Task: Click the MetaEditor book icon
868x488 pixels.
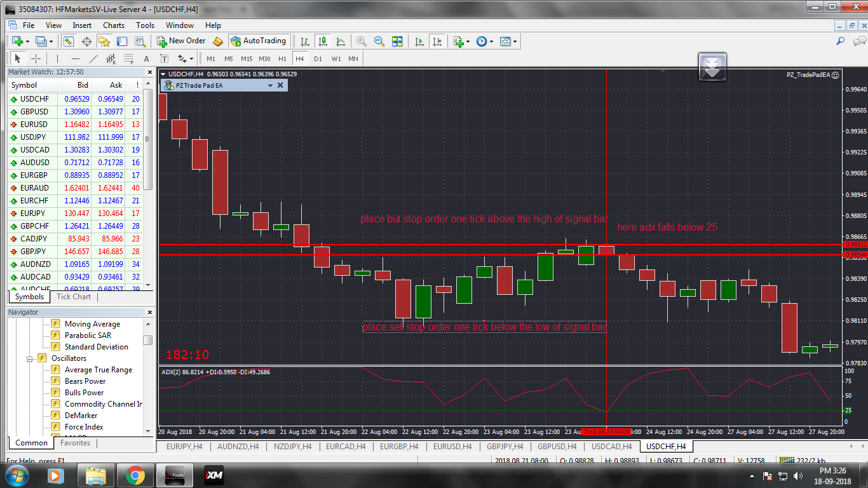Action: click(x=217, y=41)
